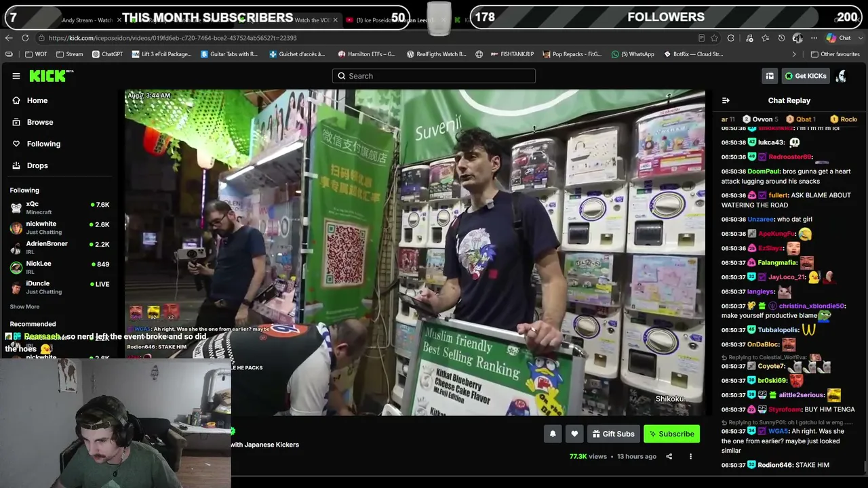Click the Gift Subs button

coord(613,434)
